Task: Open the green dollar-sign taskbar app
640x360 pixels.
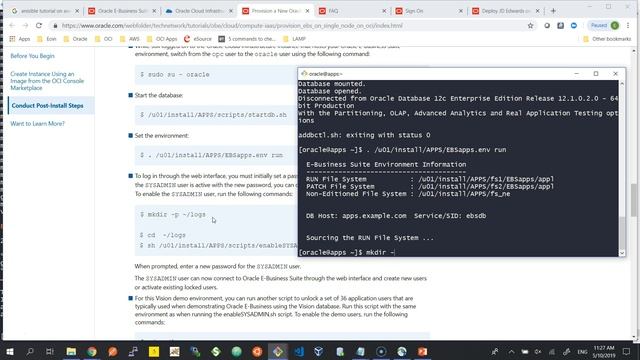Action: [216, 351]
